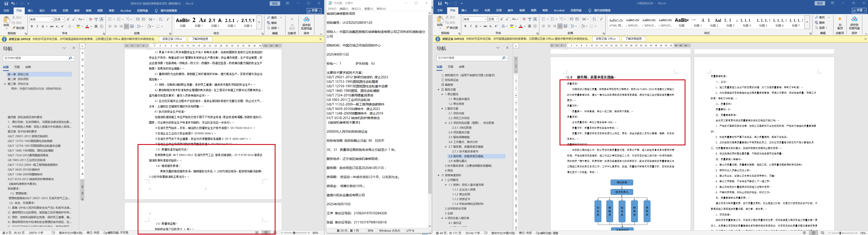The width and height of the screenshot is (868, 235).
Task: Toggle Underline in the right Word window
Action: tap(476, 26)
